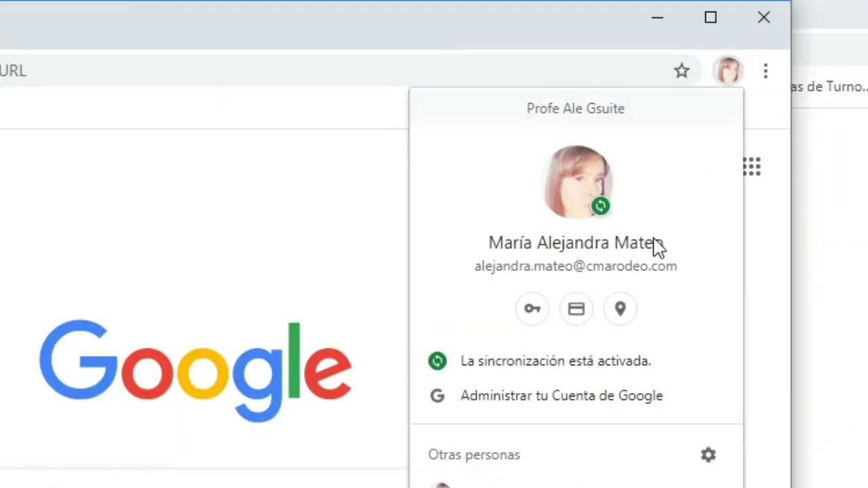Open the passwords key icon
Image resolution: width=868 pixels, height=488 pixels.
[x=532, y=309]
